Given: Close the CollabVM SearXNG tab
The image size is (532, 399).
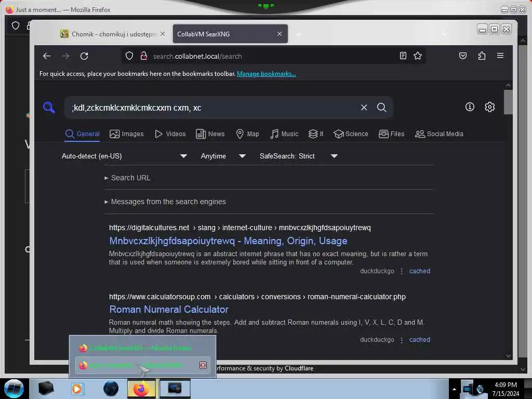Looking at the screenshot, I should pos(279,34).
